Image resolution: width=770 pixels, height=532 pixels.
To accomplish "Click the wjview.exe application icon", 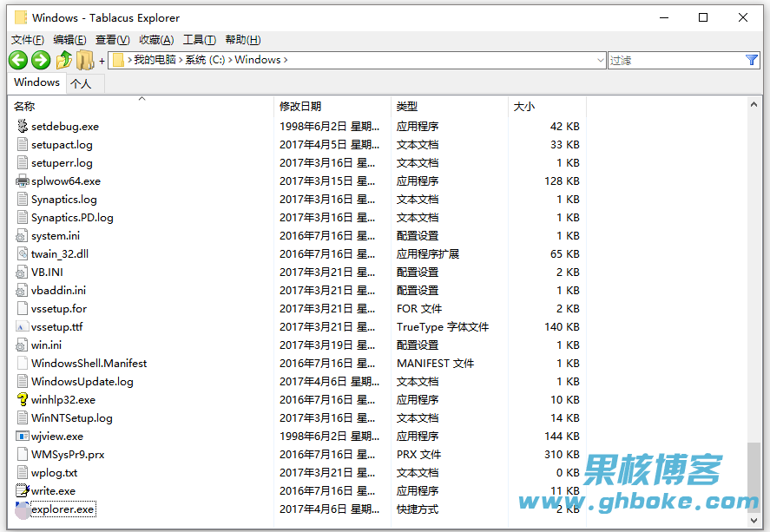I will click(x=22, y=436).
